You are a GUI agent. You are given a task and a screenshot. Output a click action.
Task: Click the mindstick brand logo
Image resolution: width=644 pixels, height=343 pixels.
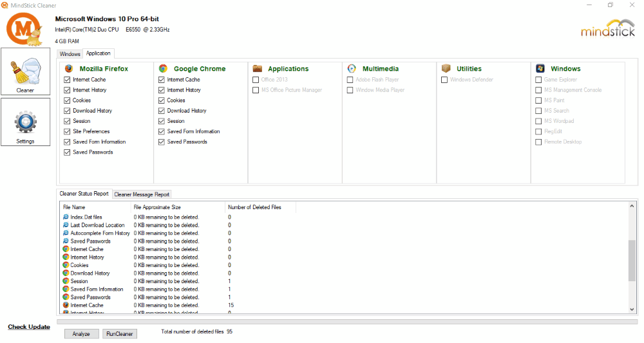[608, 28]
